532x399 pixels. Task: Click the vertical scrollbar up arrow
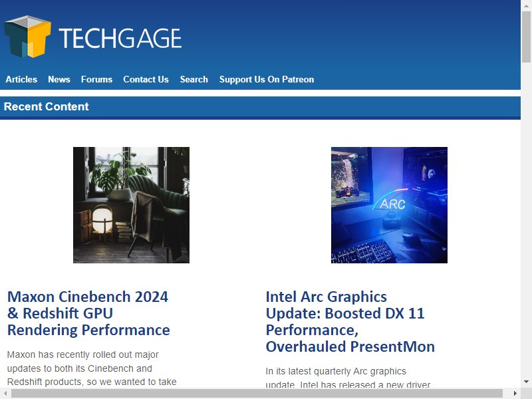pos(526,5)
